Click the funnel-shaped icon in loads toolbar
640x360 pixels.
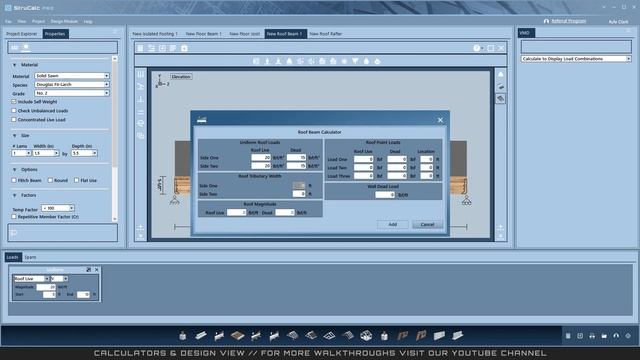[x=355, y=61]
